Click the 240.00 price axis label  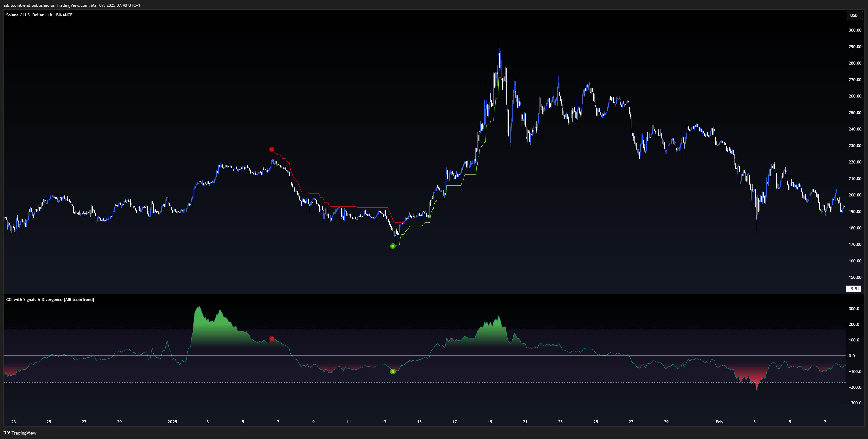point(855,129)
